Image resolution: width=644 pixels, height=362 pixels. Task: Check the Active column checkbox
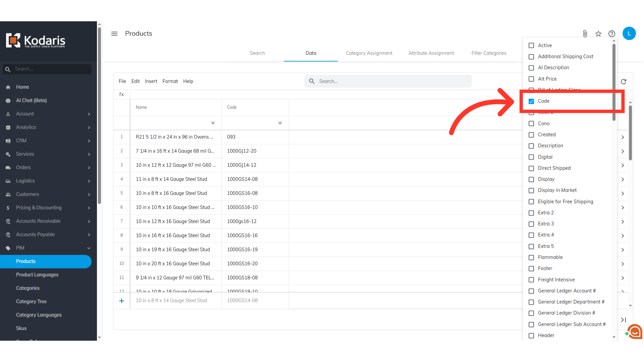tap(531, 46)
